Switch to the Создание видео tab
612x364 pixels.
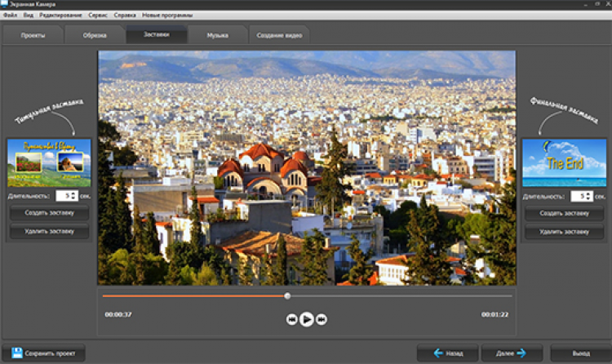[279, 36]
